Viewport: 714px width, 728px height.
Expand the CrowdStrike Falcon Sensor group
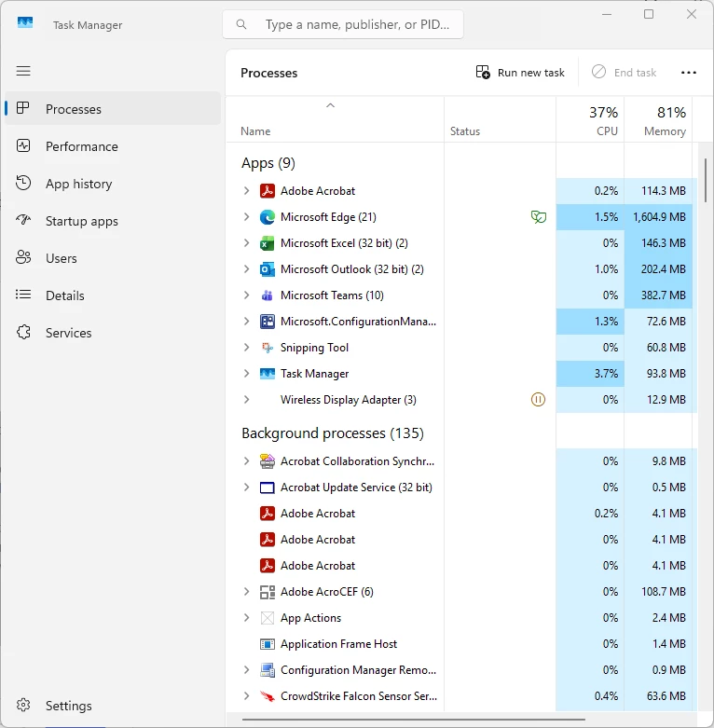click(x=246, y=696)
